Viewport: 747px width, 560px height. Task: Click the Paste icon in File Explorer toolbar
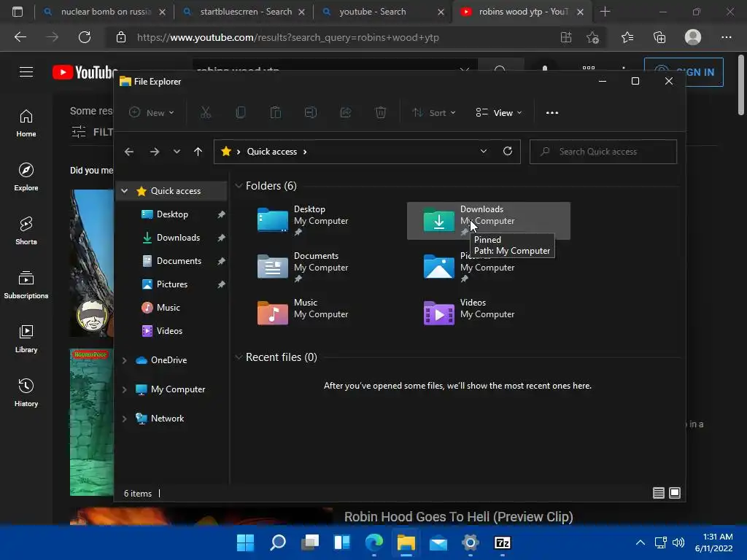coord(275,112)
